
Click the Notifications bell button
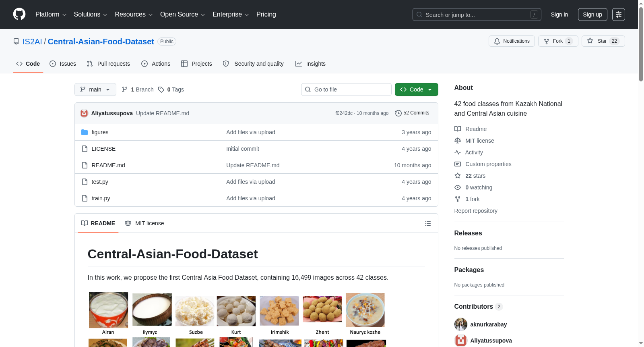pyautogui.click(x=512, y=41)
